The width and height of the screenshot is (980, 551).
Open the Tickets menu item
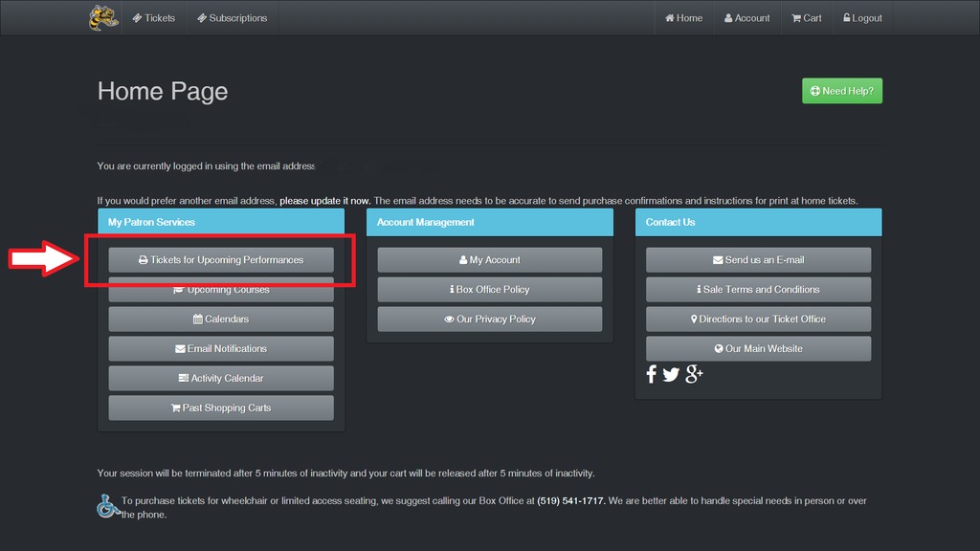coord(154,18)
